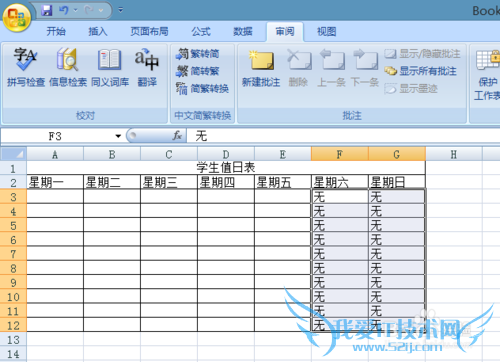Image resolution: width=500 pixels, height=362 pixels.
Task: Go to previous comment 上一条
Action: point(331,68)
